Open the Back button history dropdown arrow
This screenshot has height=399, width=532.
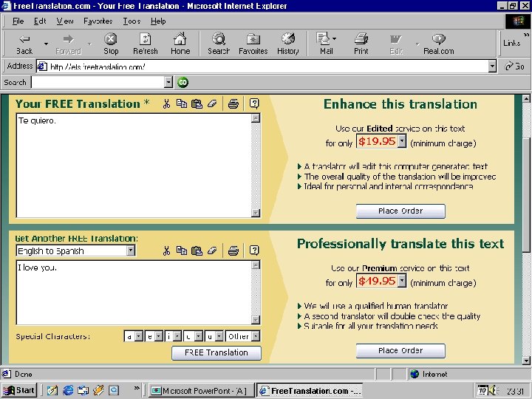pyautogui.click(x=46, y=44)
